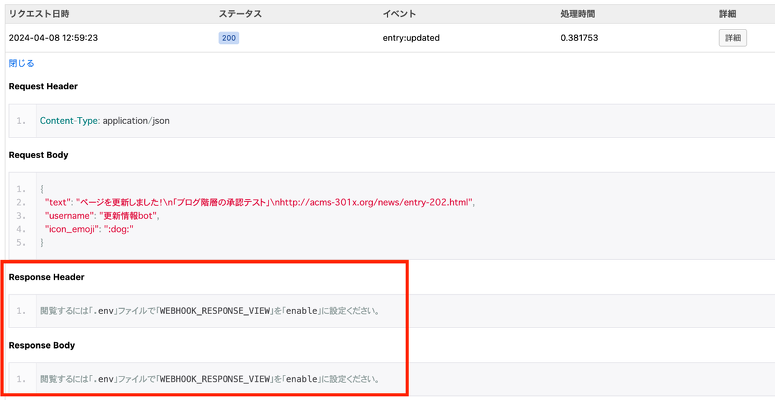Select the 処理時間 column header
This screenshot has height=400, width=775.
click(578, 14)
